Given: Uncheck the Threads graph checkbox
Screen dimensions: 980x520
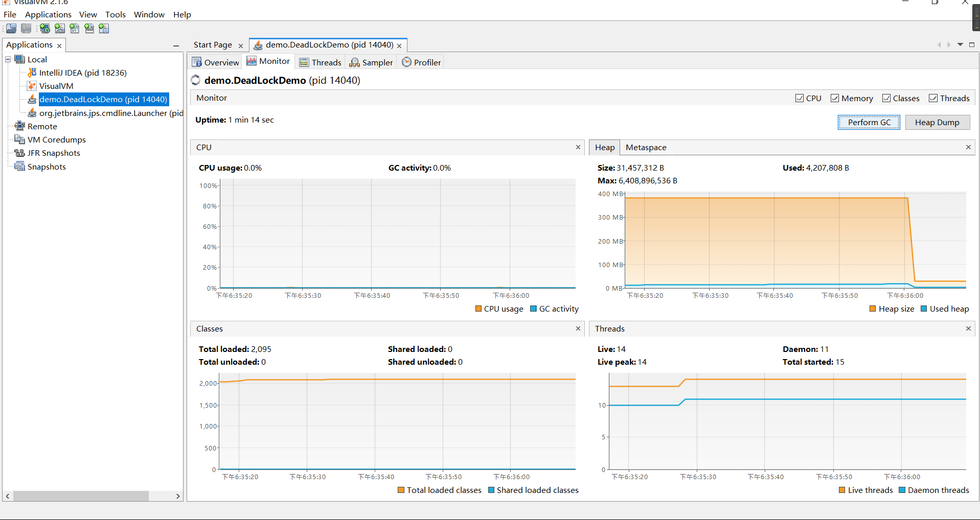Looking at the screenshot, I should 933,98.
